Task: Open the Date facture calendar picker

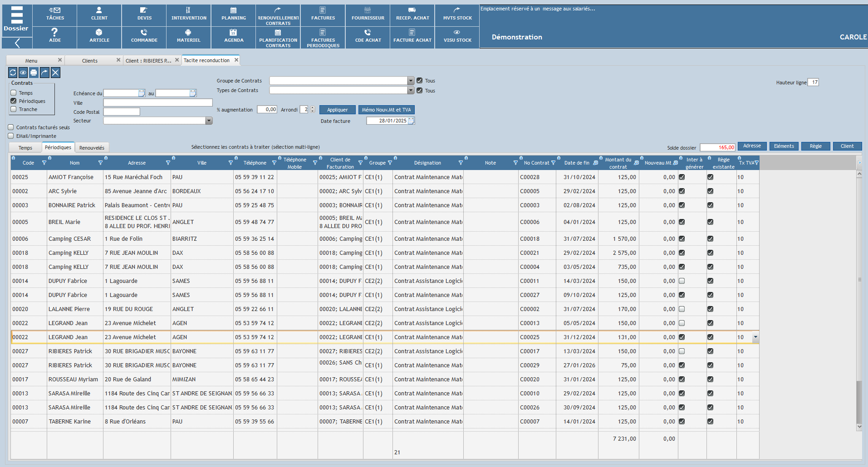Action: [411, 121]
